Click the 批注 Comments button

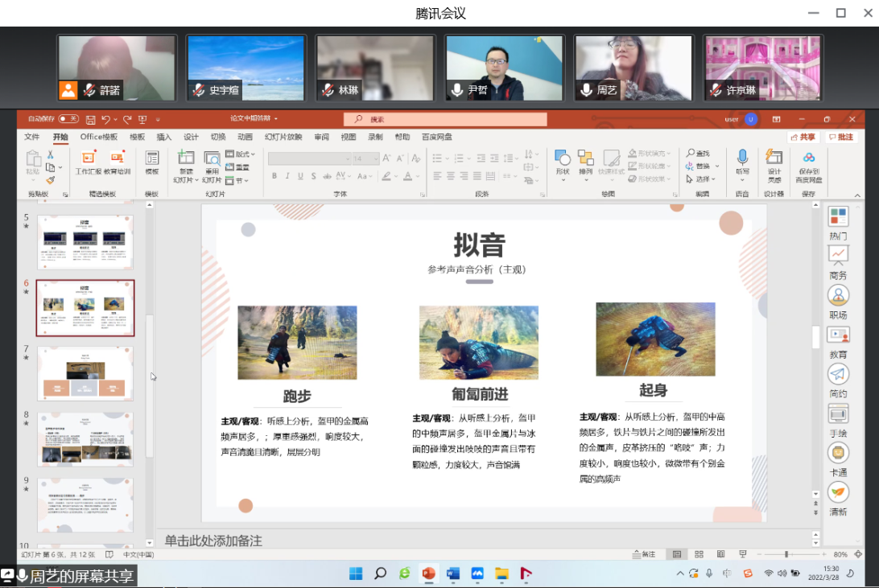[x=841, y=137]
